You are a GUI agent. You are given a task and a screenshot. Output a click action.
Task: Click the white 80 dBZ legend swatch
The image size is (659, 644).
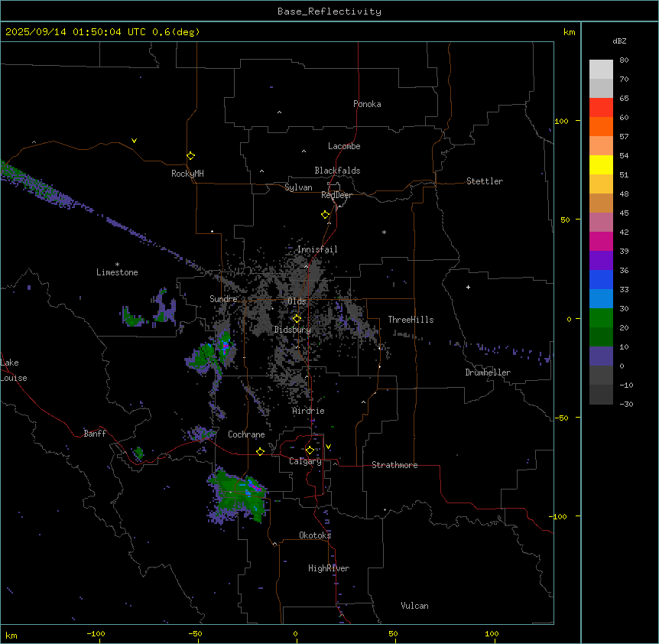point(601,70)
